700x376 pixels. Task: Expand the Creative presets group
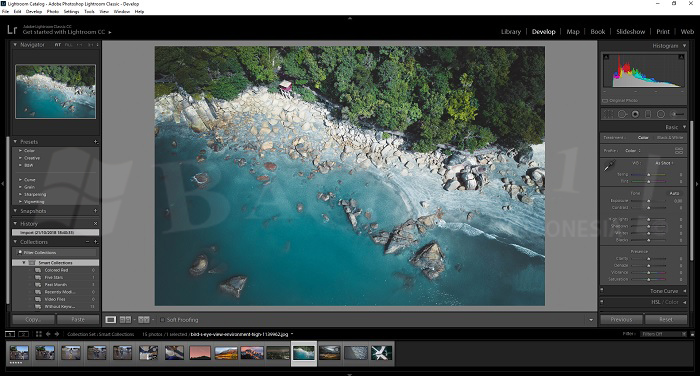pyautogui.click(x=21, y=158)
